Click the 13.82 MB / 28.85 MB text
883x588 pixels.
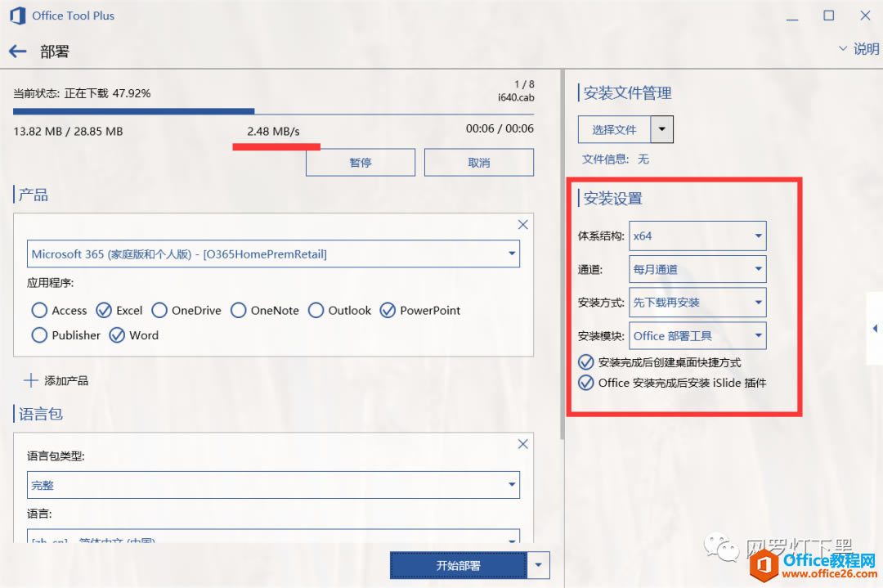(x=68, y=131)
